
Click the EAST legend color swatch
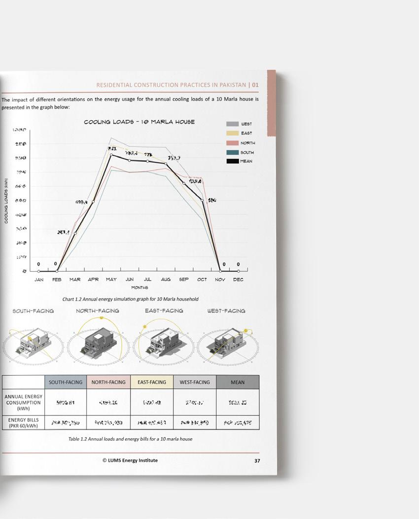coord(232,133)
